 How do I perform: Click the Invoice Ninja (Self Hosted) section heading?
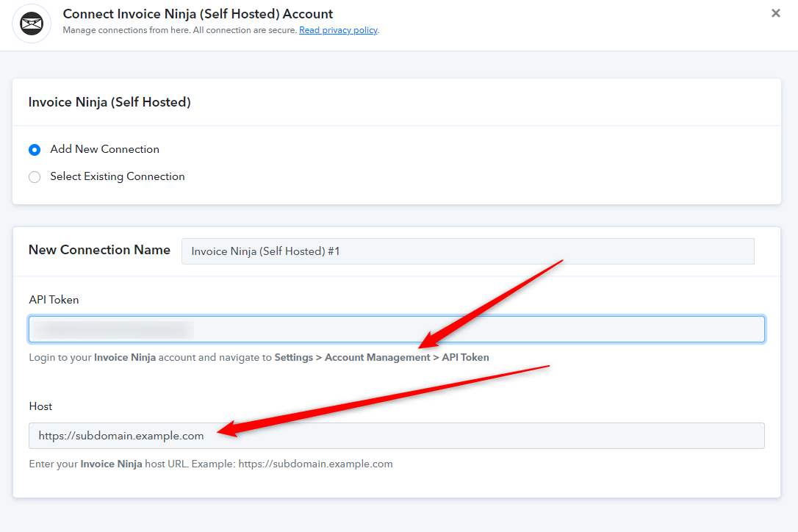pos(109,102)
